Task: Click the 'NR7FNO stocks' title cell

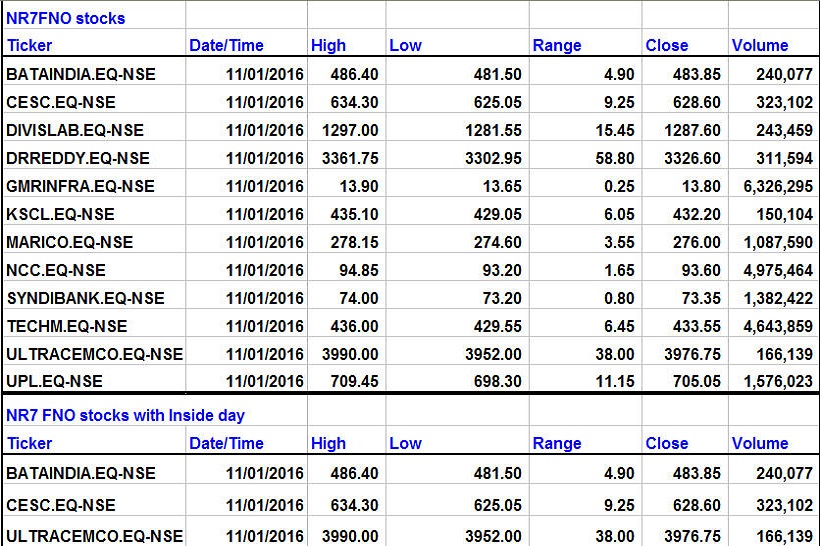Action: 66,18
